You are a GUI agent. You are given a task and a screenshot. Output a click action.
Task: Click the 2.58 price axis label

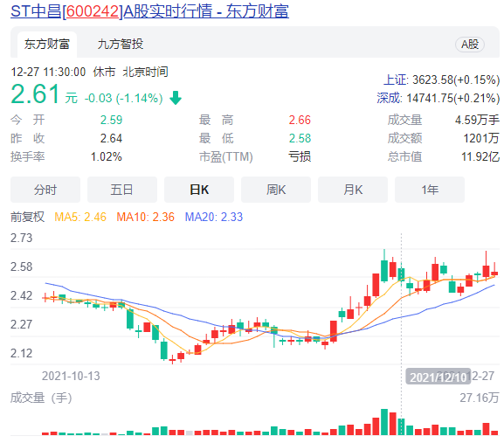(x=22, y=266)
